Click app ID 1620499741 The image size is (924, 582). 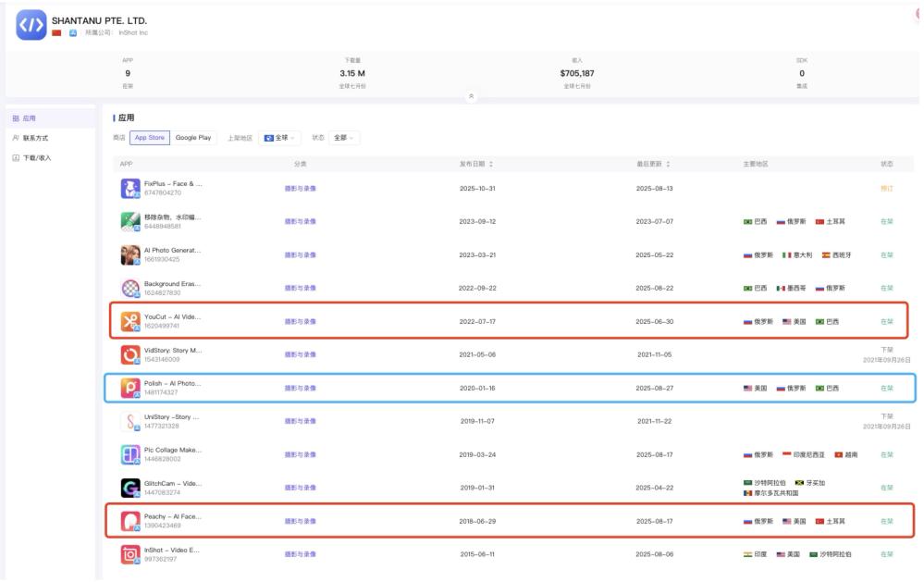(162, 326)
